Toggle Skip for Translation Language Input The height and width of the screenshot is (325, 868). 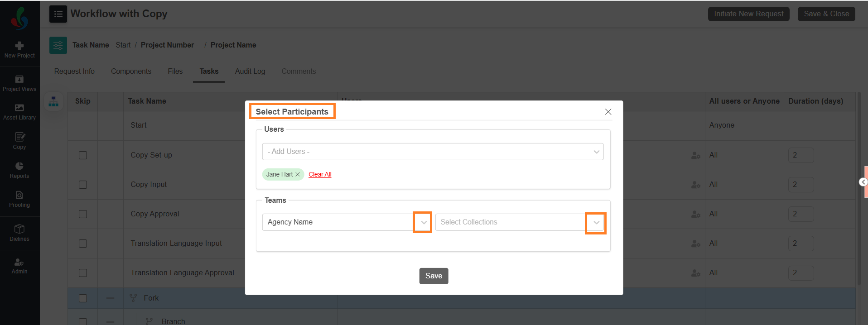tap(83, 244)
